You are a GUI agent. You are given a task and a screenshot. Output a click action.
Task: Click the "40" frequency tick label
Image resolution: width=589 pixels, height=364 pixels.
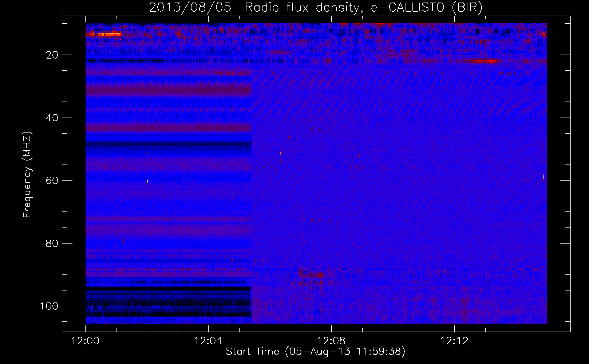pos(52,118)
